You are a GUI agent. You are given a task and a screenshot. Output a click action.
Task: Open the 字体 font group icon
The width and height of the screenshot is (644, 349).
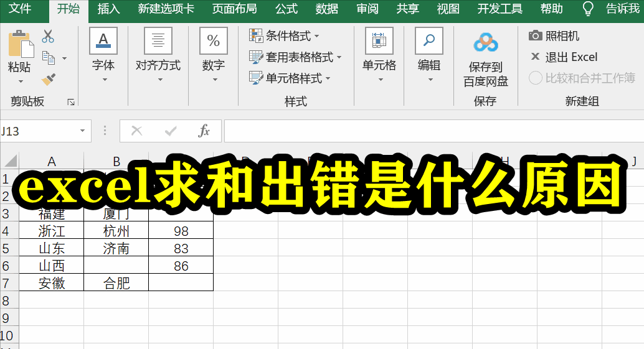coord(103,41)
